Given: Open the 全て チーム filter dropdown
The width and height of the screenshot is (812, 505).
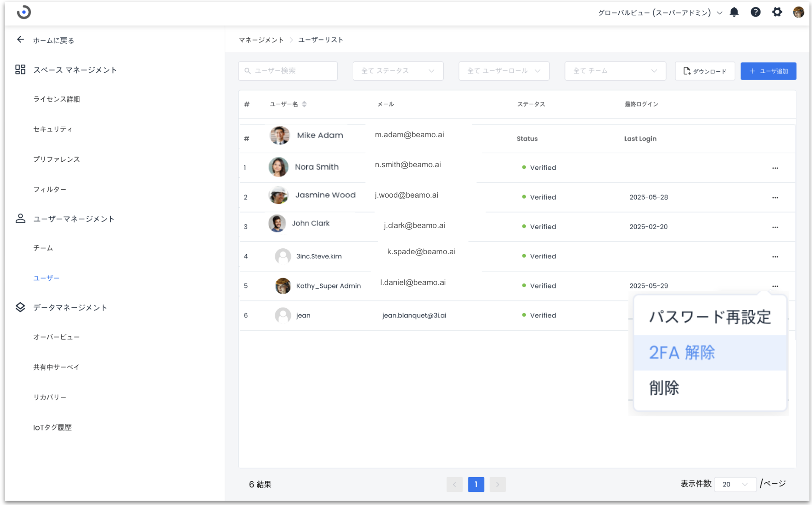Looking at the screenshot, I should tap(615, 71).
